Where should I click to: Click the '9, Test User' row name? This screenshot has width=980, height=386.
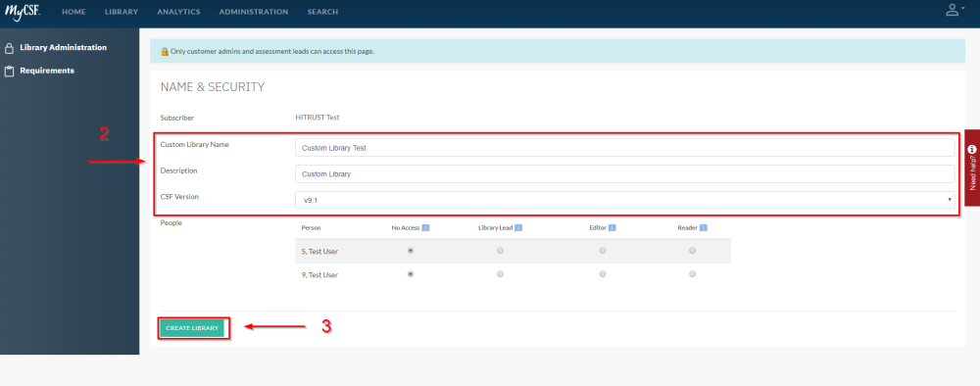[318, 275]
